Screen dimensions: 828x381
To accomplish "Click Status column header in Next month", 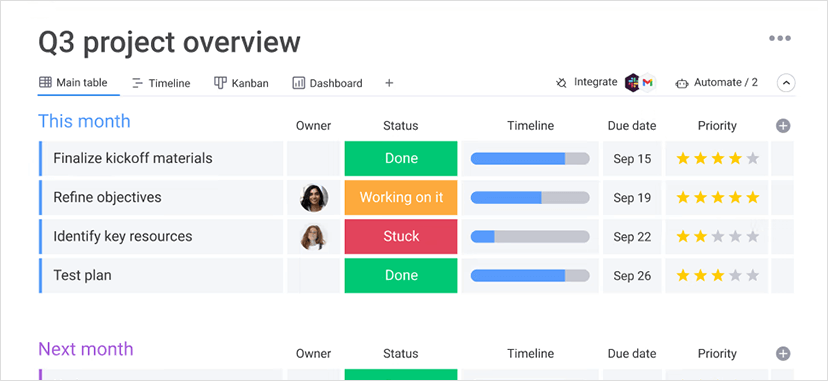I will coord(401,354).
